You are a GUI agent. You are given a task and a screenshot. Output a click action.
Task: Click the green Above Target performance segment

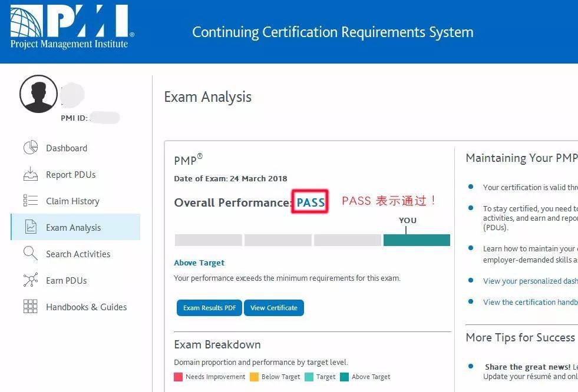pos(417,240)
